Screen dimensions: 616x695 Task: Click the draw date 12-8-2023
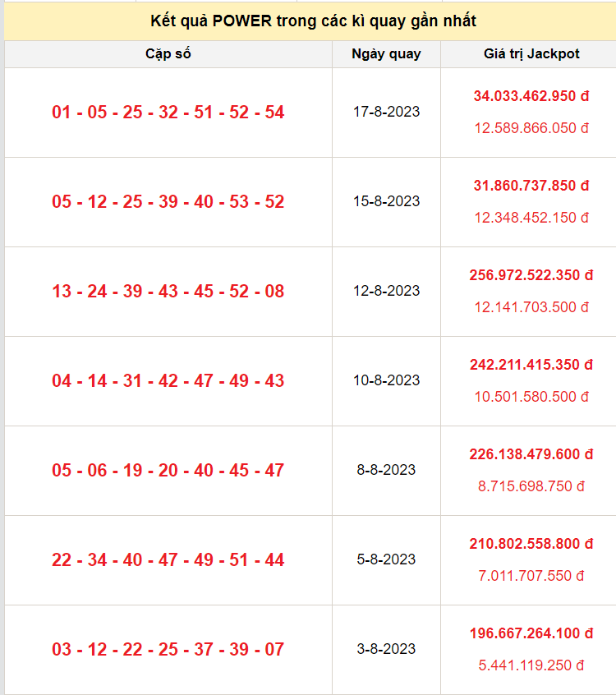click(x=386, y=291)
